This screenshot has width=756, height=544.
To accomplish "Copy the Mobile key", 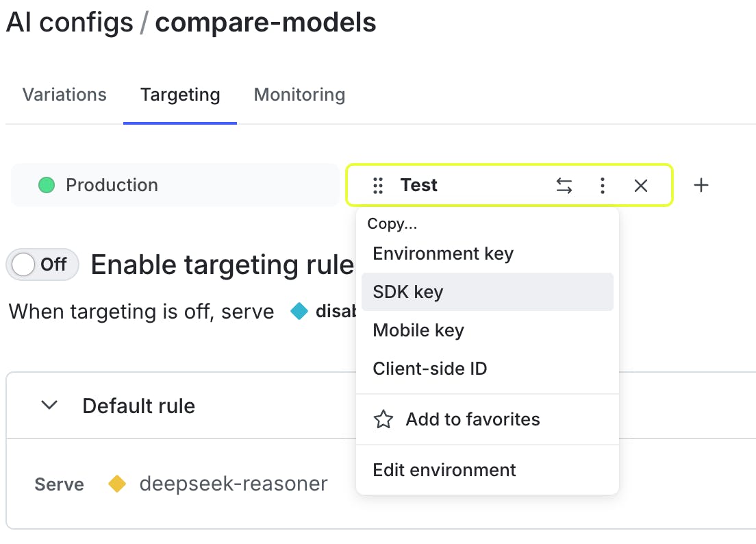I will (x=418, y=330).
